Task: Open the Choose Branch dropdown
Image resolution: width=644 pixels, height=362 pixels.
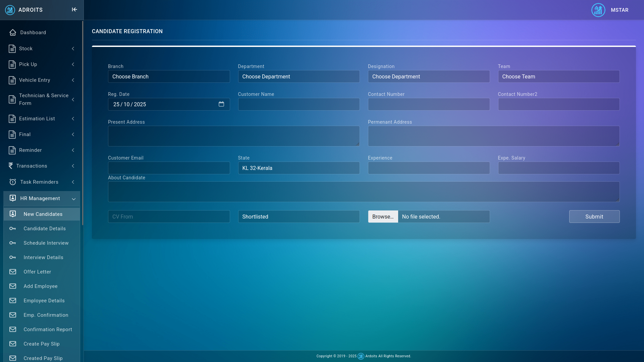Action: [x=169, y=76]
